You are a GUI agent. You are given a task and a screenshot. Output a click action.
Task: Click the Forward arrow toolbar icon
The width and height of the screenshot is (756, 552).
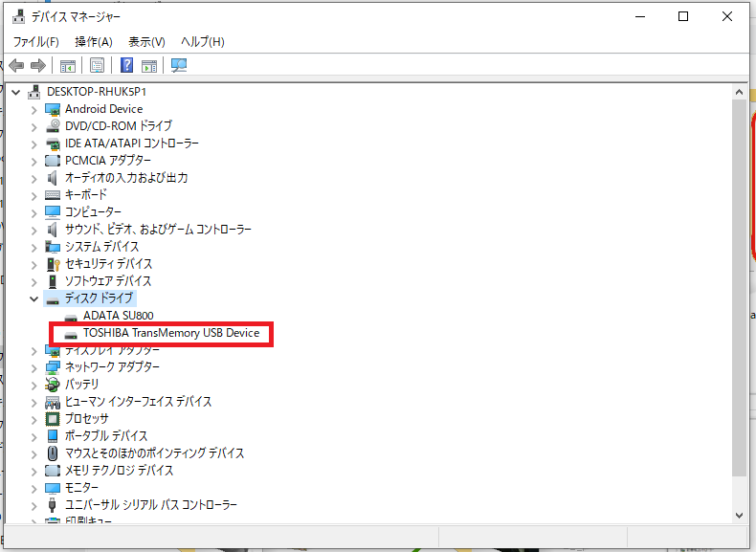38,65
